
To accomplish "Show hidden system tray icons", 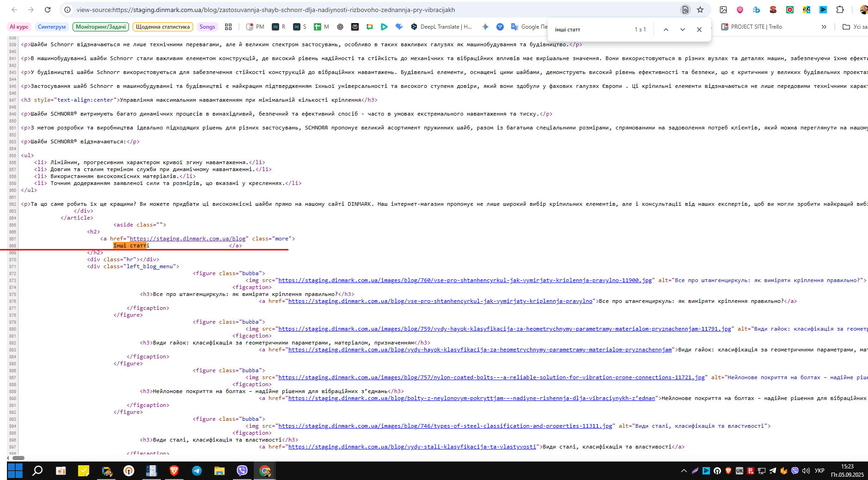I will coord(684,471).
